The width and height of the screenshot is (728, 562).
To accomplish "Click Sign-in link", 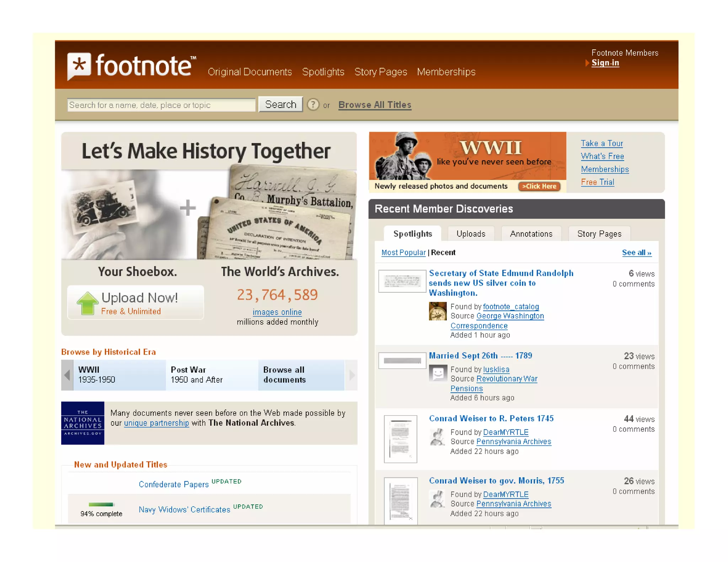I will 605,63.
